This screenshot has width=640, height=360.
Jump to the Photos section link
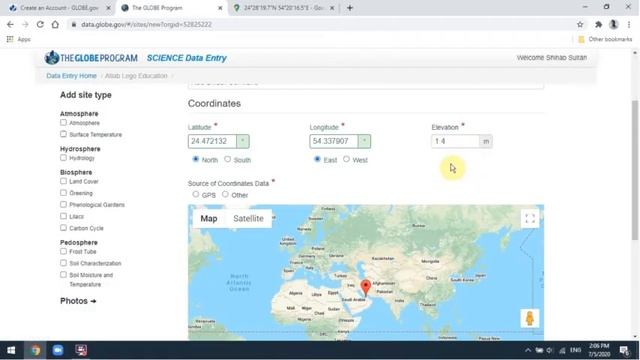[x=78, y=301]
